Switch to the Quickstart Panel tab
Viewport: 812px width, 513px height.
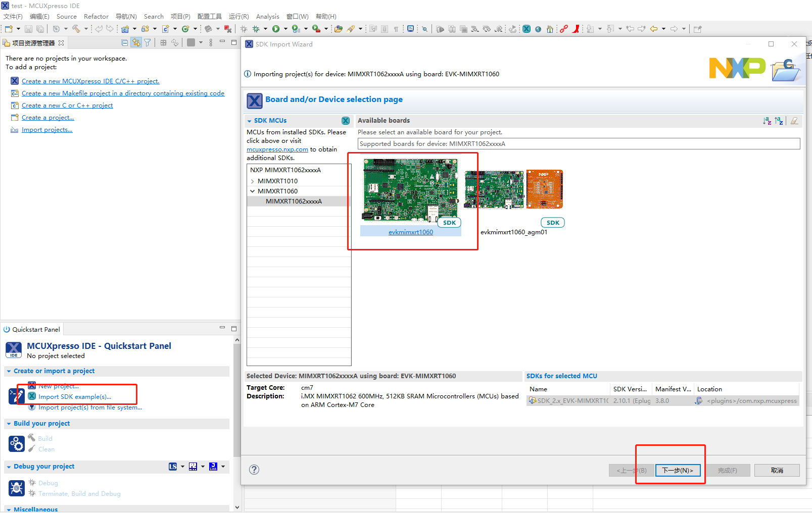[x=32, y=330]
